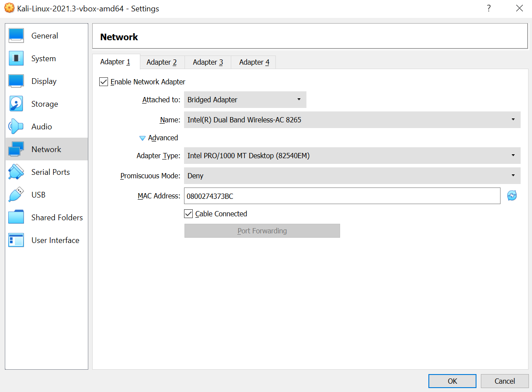This screenshot has width=532, height=392.
Task: Confirm settings with the OK button
Action: 452,381
